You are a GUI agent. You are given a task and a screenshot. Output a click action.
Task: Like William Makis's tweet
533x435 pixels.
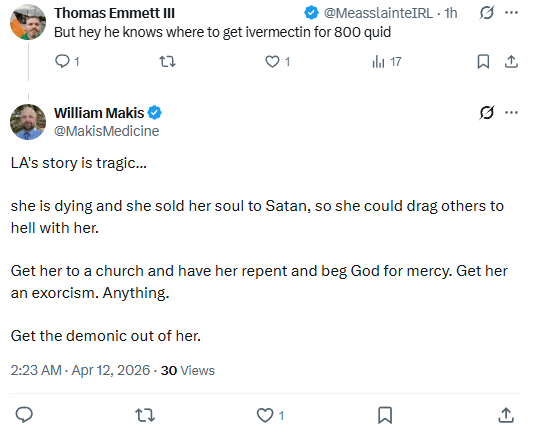click(265, 415)
